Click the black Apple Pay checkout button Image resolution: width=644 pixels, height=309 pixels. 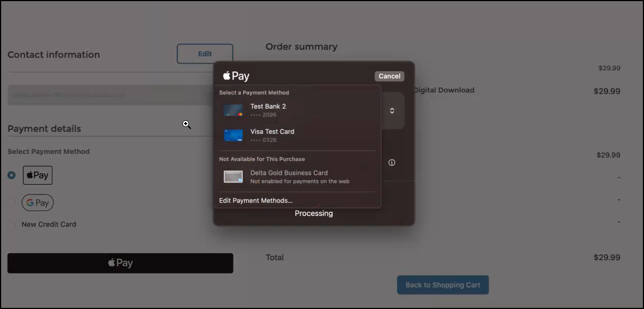pos(120,263)
